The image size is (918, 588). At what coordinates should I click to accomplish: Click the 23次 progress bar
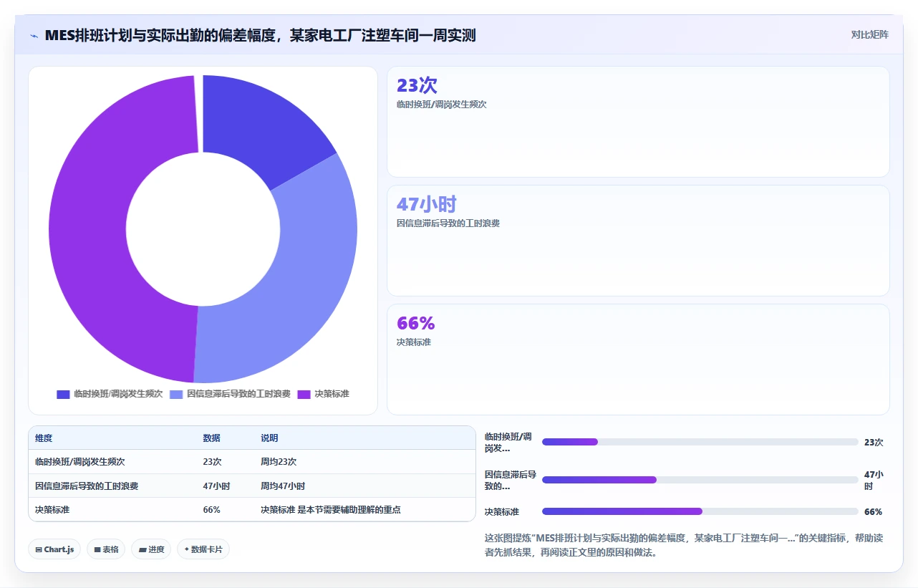[x=700, y=442]
